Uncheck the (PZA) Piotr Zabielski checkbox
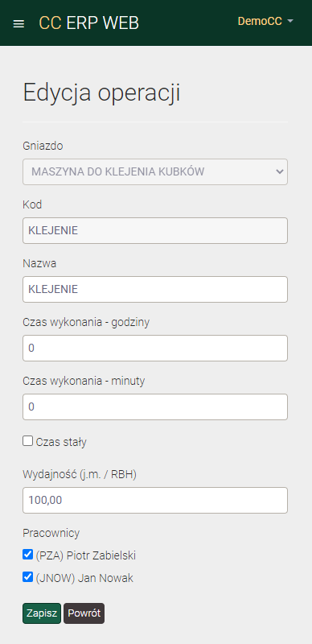Screen dimensions: 312x644 click(27, 555)
